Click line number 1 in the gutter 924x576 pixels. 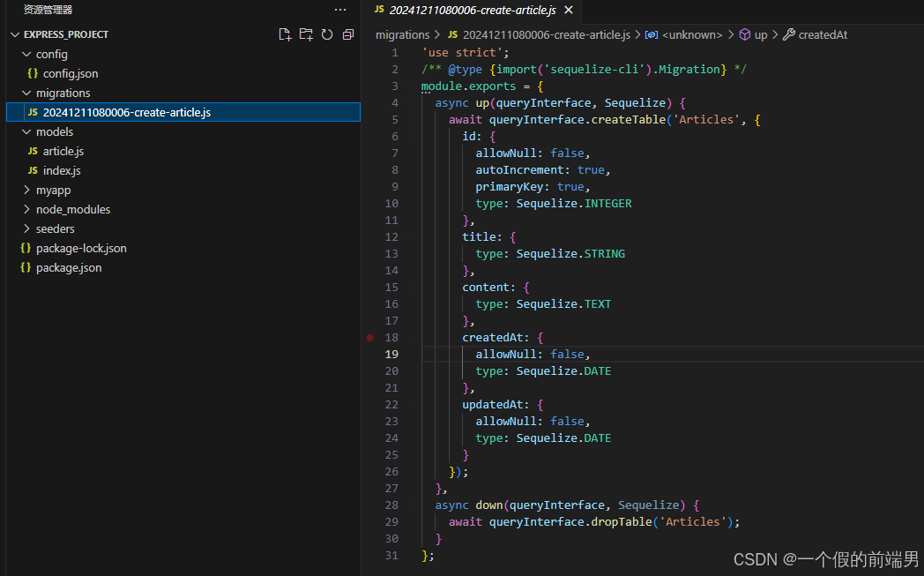coord(395,52)
